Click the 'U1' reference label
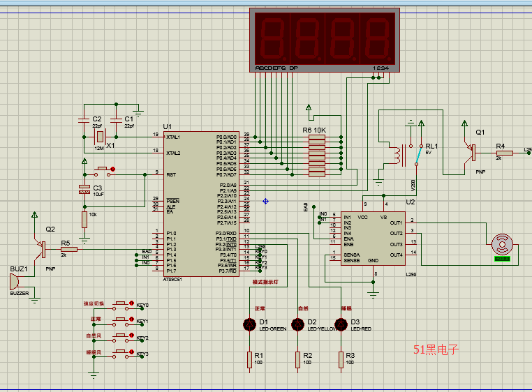Image resolution: width=532 pixels, height=392 pixels. (x=168, y=127)
